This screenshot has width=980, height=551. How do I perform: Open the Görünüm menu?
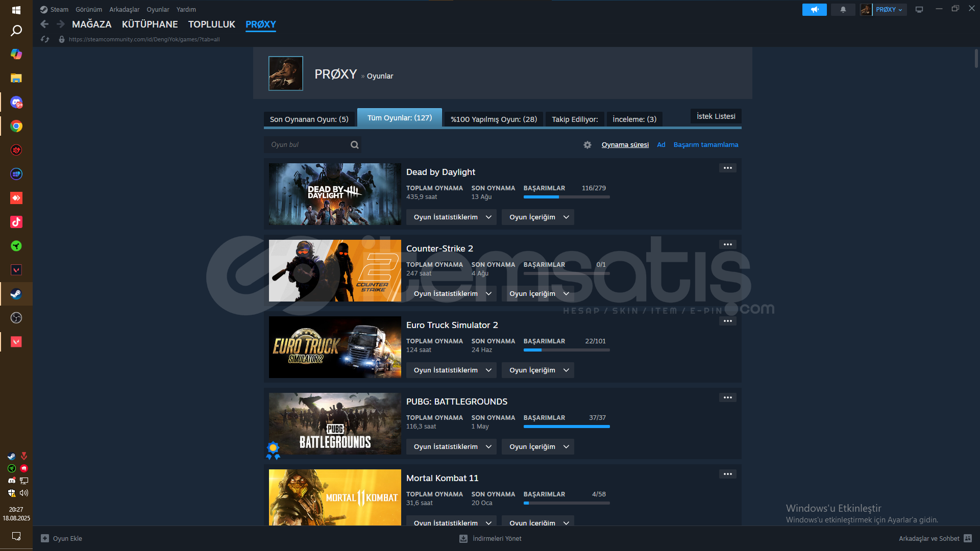click(89, 10)
